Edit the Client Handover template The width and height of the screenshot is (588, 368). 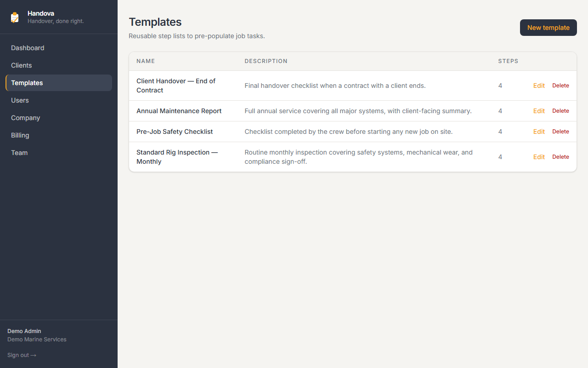539,86
